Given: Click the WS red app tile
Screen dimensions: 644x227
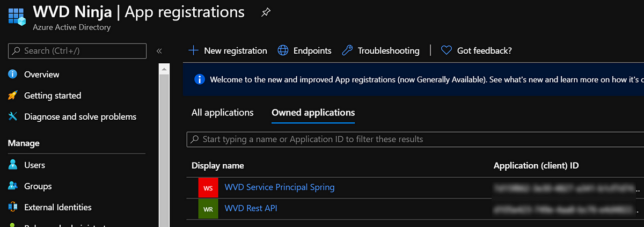Looking at the screenshot, I should click(208, 188).
